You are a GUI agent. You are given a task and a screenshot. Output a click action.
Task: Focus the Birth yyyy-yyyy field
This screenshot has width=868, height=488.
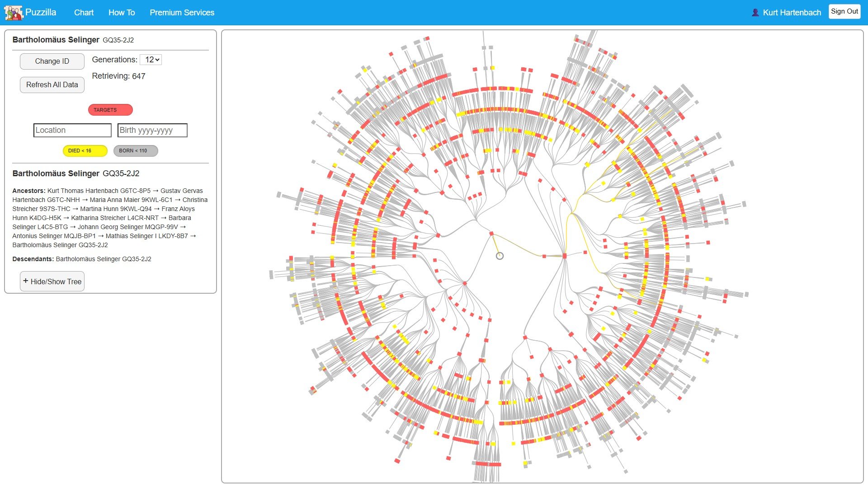[x=152, y=130]
